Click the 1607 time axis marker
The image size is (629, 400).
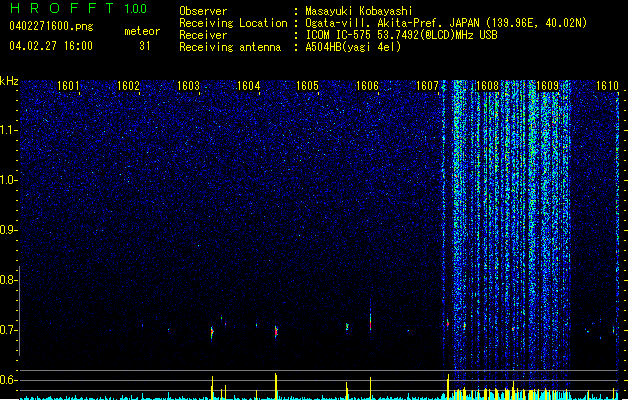pyautogui.click(x=428, y=86)
